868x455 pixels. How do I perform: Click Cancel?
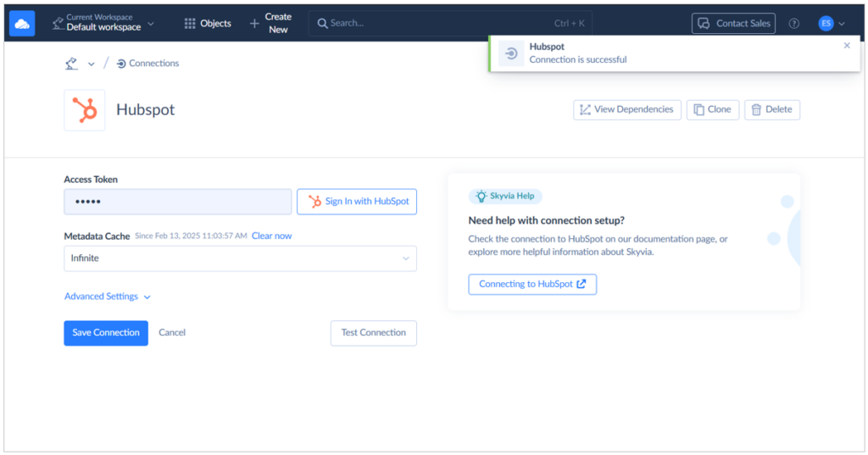pos(171,333)
